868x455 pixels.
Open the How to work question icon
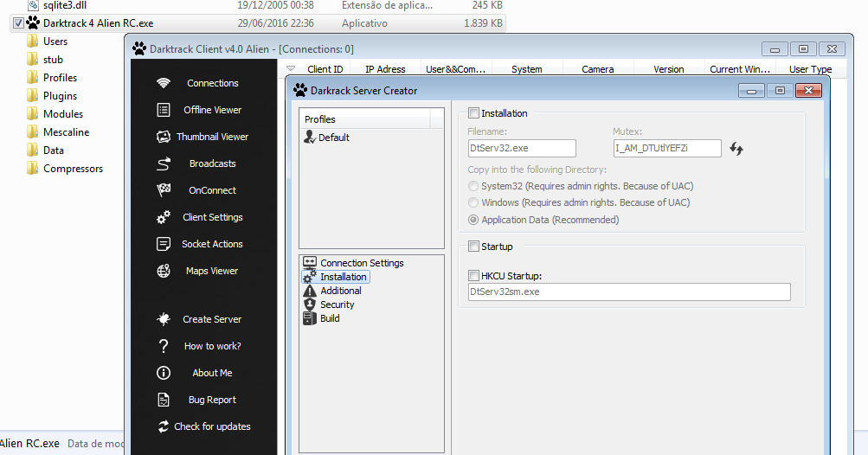(x=164, y=346)
